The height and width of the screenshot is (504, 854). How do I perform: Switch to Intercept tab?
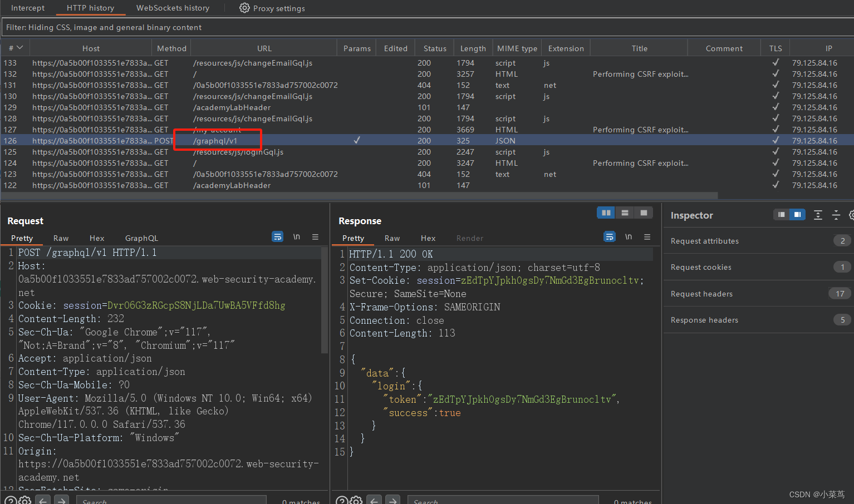28,8
